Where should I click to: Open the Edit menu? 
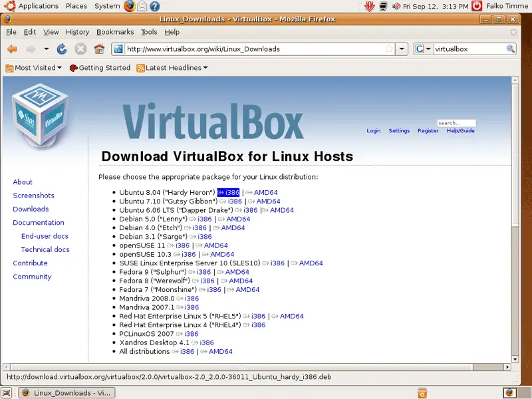pyautogui.click(x=30, y=32)
